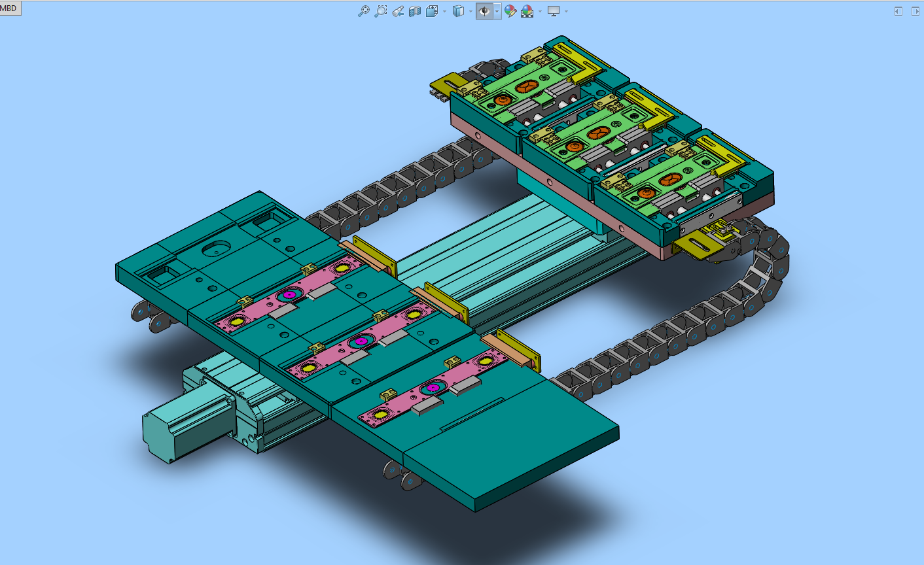Viewport: 924px width, 565px height.
Task: Expand the Hide/Show Items dropdown arrow
Action: click(x=497, y=11)
